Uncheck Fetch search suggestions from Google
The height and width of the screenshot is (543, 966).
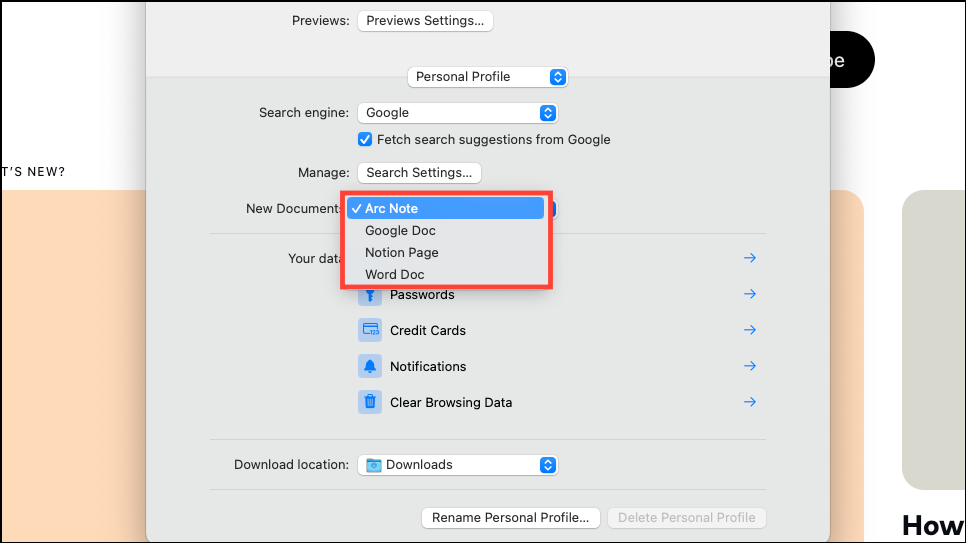[365, 139]
